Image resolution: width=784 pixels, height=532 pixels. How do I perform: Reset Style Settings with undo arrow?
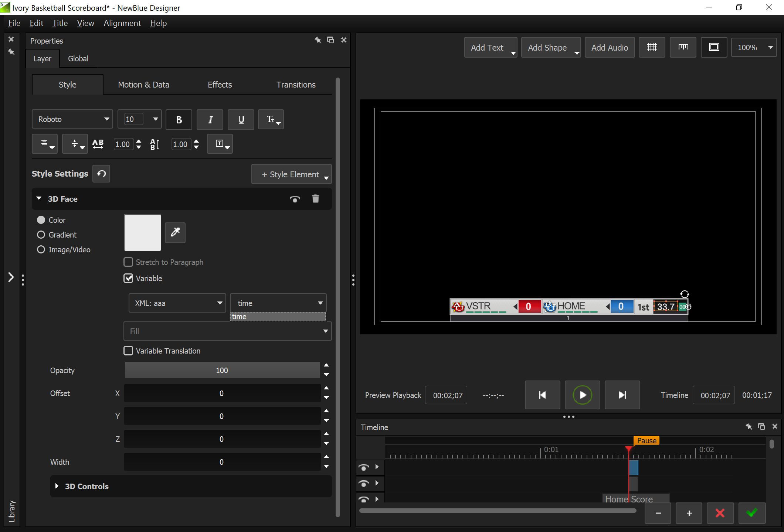click(x=101, y=174)
